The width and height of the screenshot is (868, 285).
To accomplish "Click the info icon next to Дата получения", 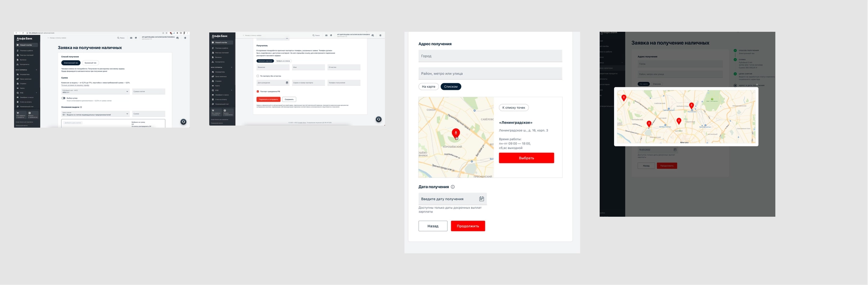I will click(453, 187).
